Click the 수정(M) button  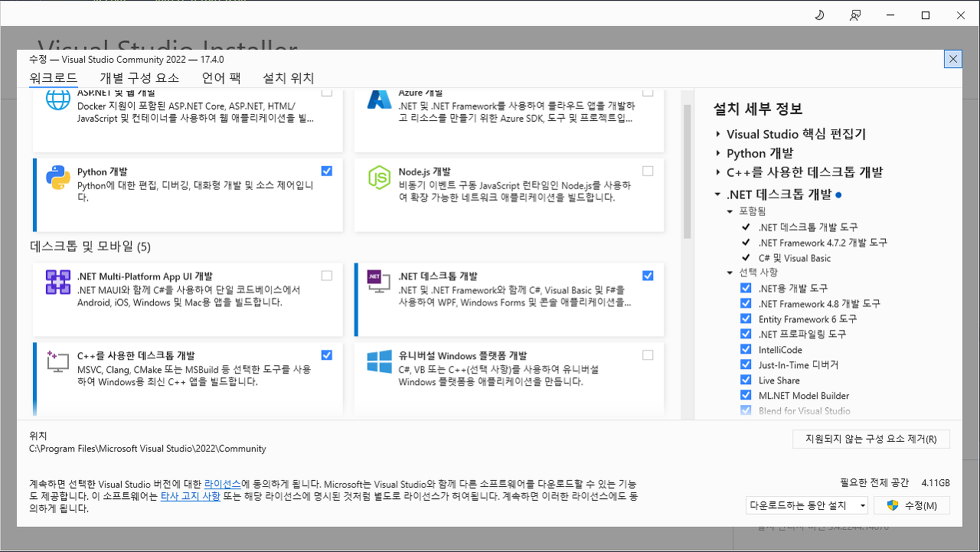[912, 505]
